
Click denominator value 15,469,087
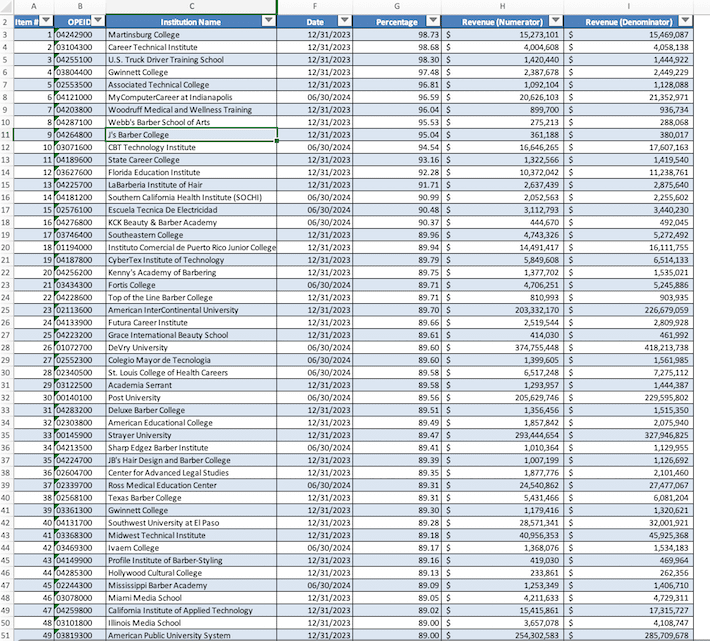click(x=628, y=35)
